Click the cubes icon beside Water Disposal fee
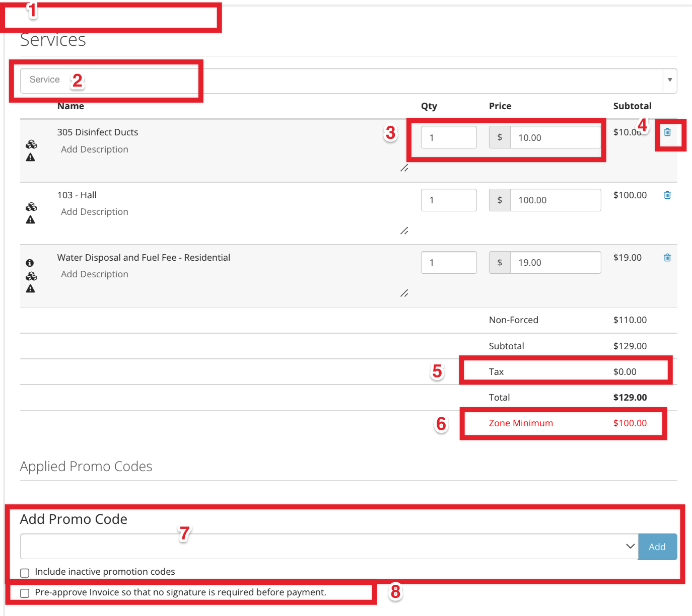Image resolution: width=692 pixels, height=616 pixels. pyautogui.click(x=31, y=276)
